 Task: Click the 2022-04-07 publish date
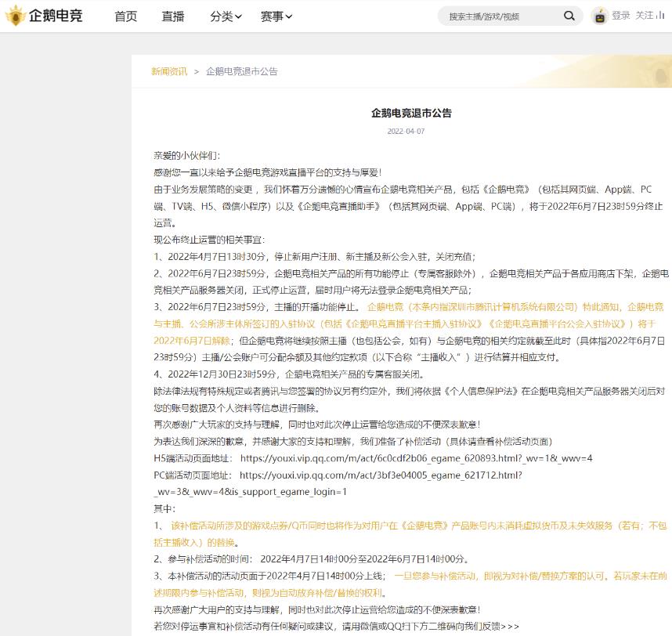click(x=406, y=132)
